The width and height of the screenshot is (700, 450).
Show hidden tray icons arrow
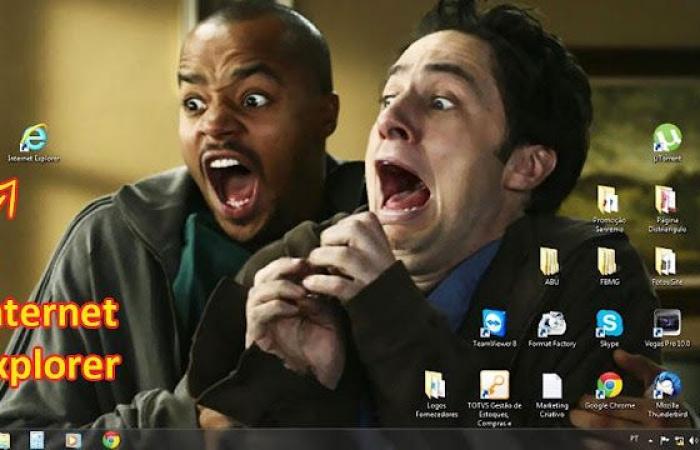tap(650, 441)
